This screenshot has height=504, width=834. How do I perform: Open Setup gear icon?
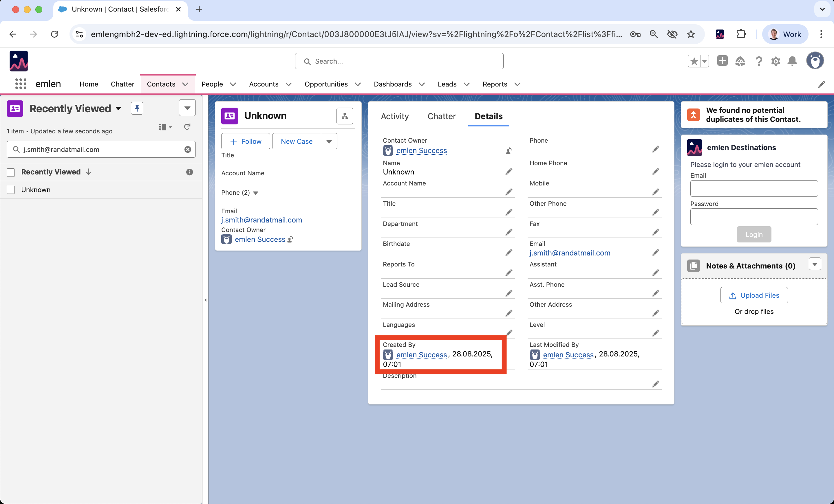pyautogui.click(x=776, y=61)
